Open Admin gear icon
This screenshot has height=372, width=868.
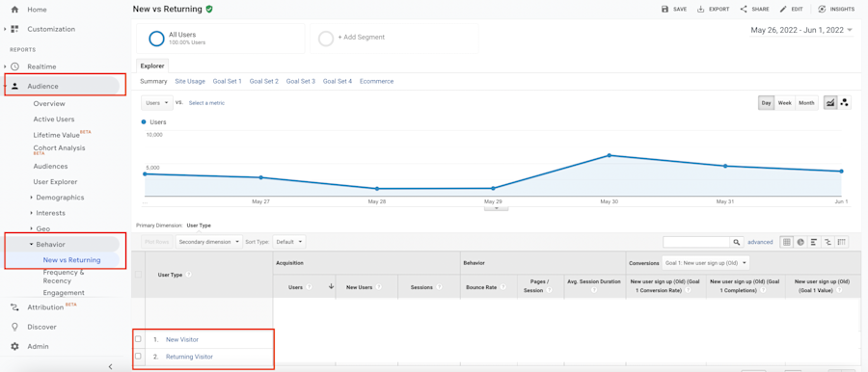click(x=14, y=346)
